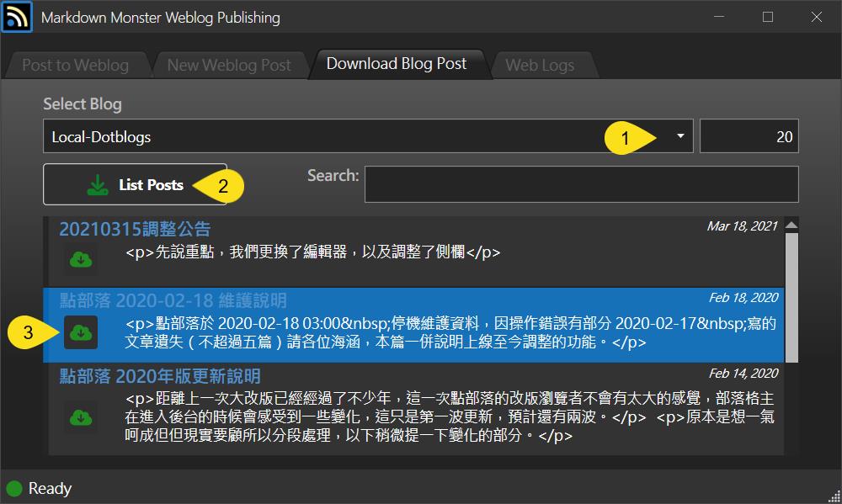
Task: Click download icon for 點部落 2020-02-18 維護說明
Action: (81, 332)
